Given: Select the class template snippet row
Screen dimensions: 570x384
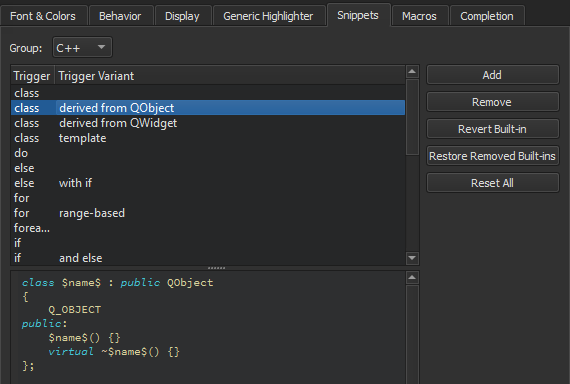Looking at the screenshot, I should [208, 138].
